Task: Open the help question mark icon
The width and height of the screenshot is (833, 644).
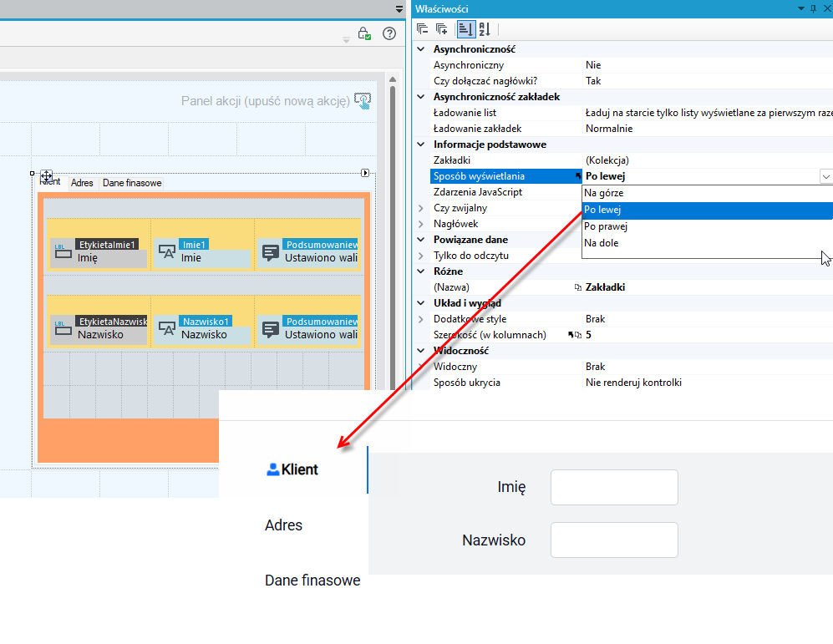Action: coord(389,33)
